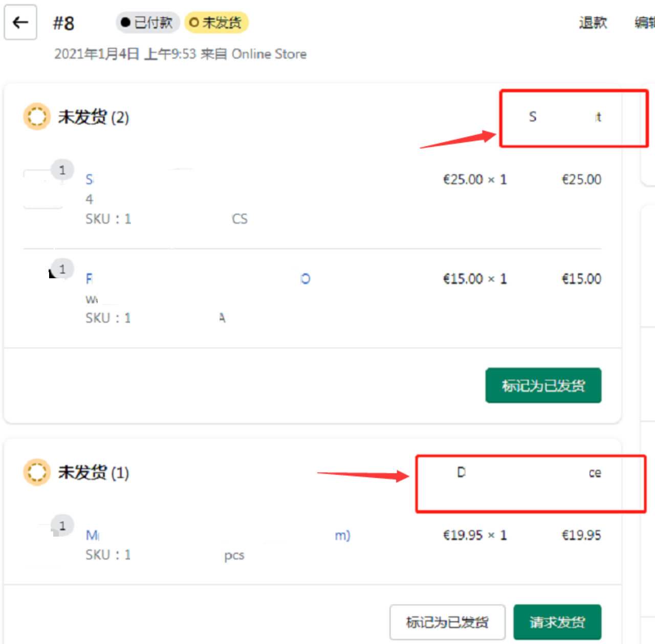This screenshot has width=655, height=644.
Task: Click the yellow 未发货 badge in header
Action: point(216,23)
